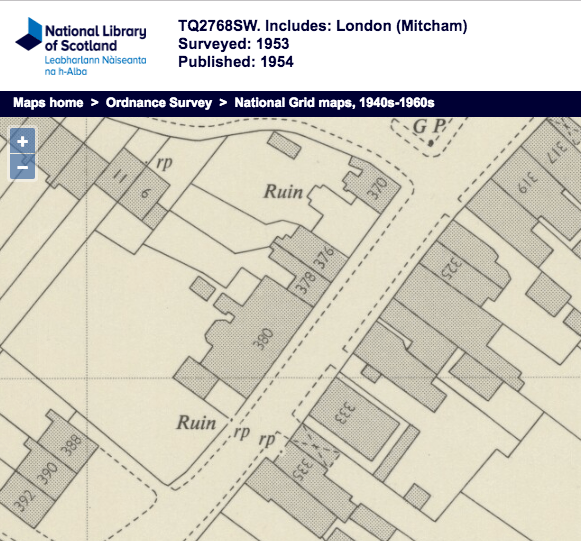This screenshot has height=541, width=581.
Task: Click building number 376 on the map
Action: (324, 258)
